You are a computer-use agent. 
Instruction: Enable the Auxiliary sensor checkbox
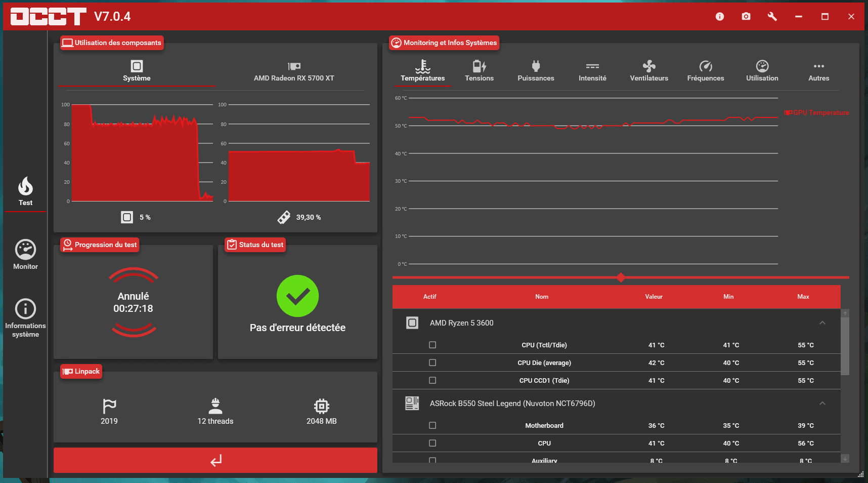coord(432,460)
